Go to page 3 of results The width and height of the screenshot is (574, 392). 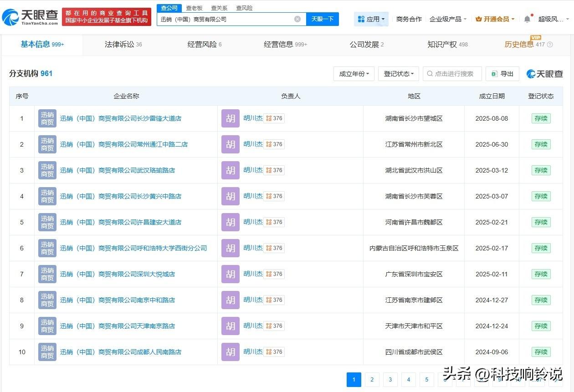pyautogui.click(x=390, y=380)
